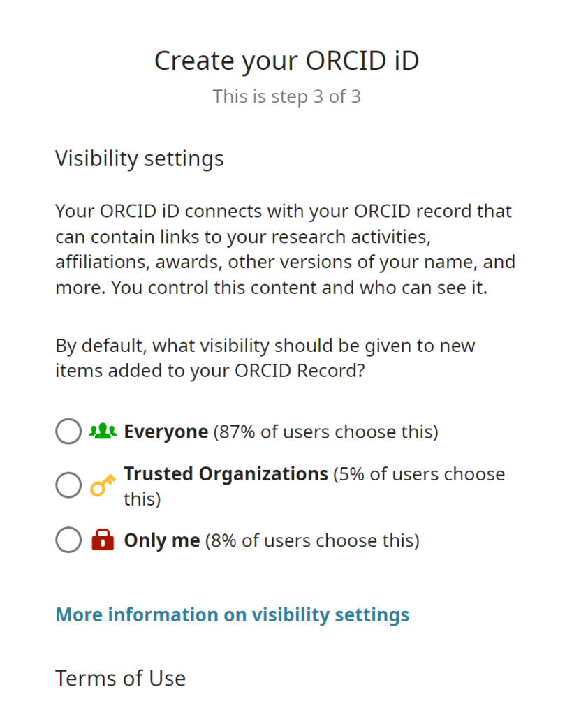Screen dimensions: 588x715
Task: Click the Trusted Organizations label text
Action: 226,473
